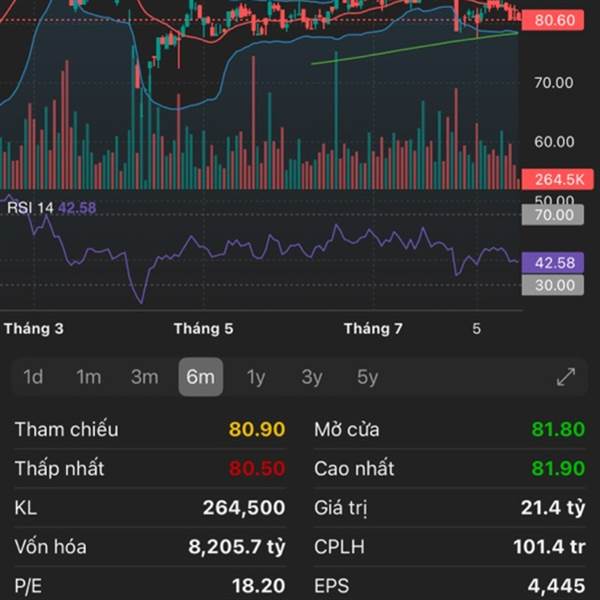
Task: Tap the Tháng 5 axis label
Action: [x=204, y=329]
